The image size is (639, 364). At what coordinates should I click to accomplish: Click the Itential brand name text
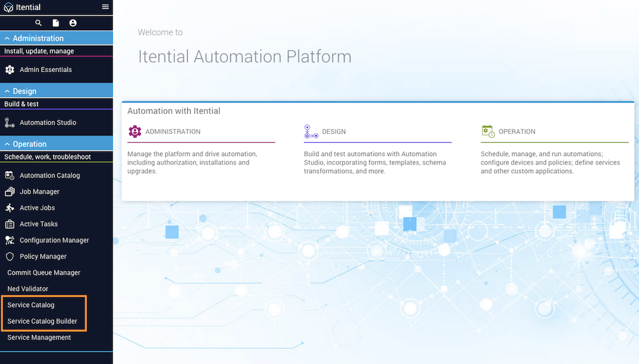(x=28, y=7)
